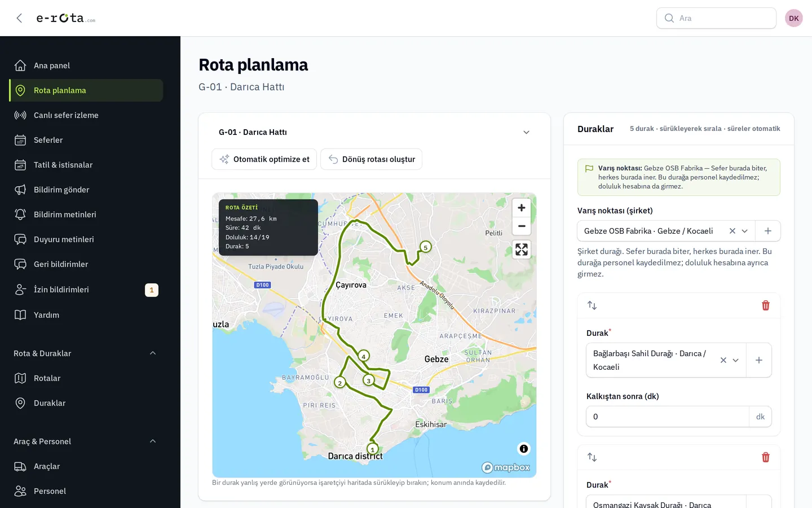Clear Gebze OSB Fabrika destination selection
The height and width of the screenshot is (508, 812).
tap(732, 231)
